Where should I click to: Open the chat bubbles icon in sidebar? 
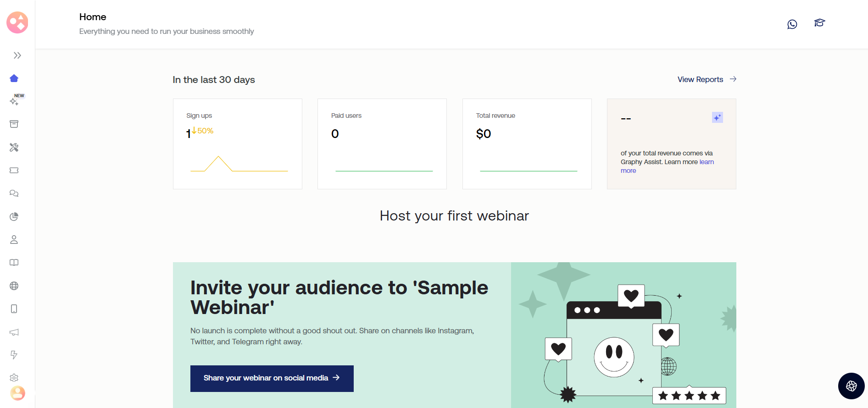(14, 193)
